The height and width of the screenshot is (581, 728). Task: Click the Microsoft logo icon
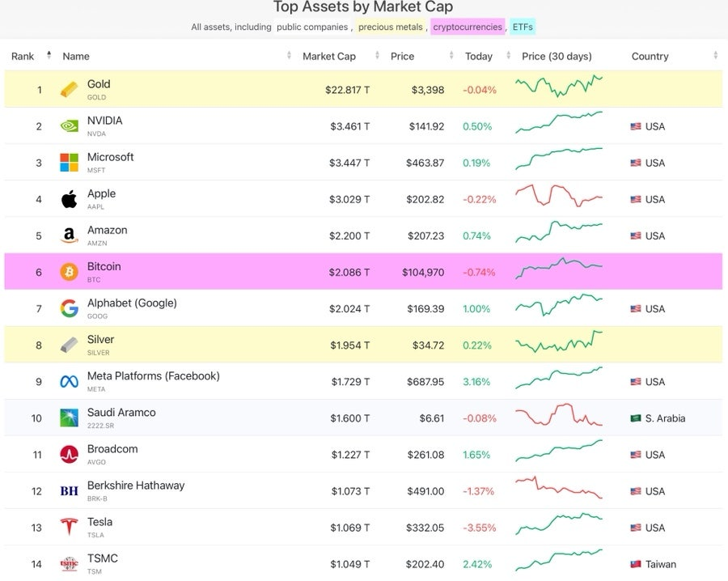[x=70, y=163]
